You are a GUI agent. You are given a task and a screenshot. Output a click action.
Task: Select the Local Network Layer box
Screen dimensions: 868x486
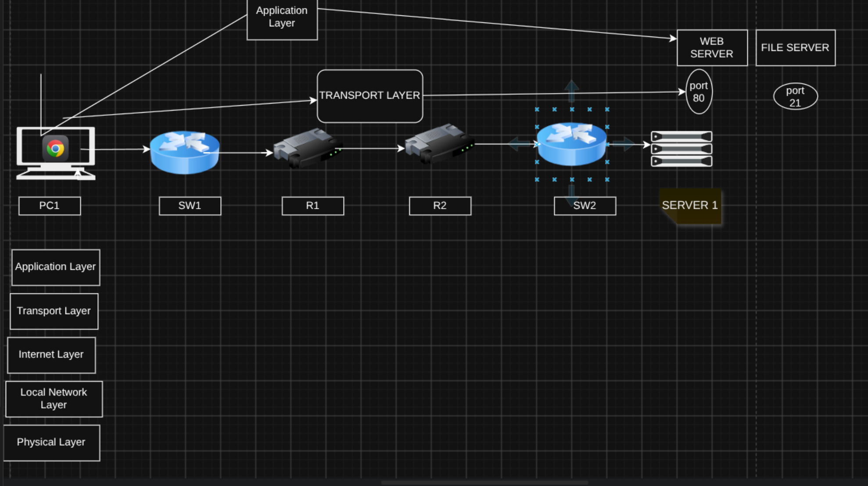54,399
